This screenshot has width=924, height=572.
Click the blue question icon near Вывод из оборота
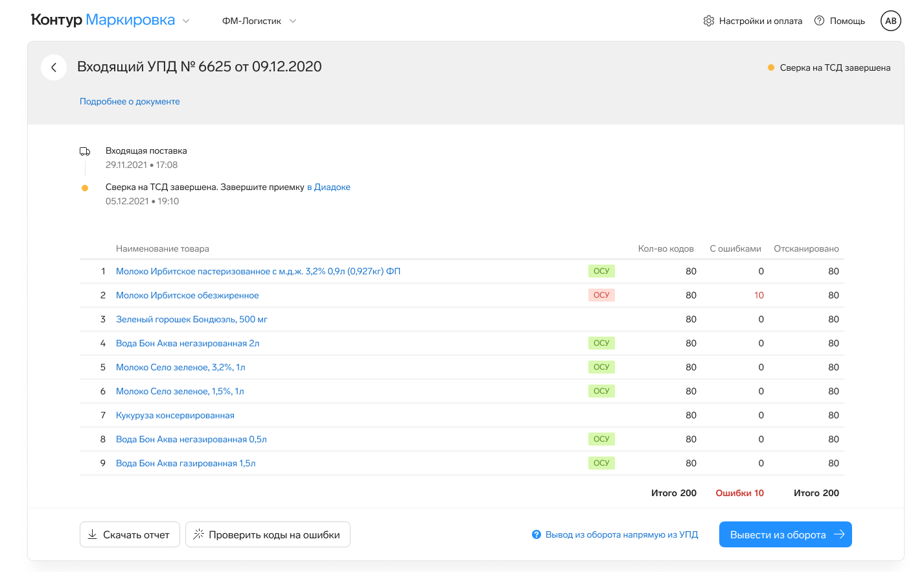pos(536,534)
